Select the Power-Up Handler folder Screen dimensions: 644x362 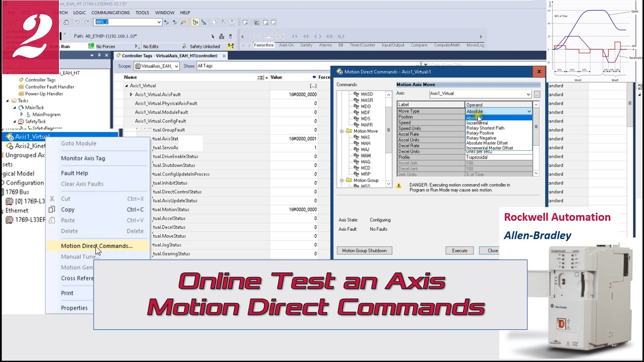[x=44, y=94]
